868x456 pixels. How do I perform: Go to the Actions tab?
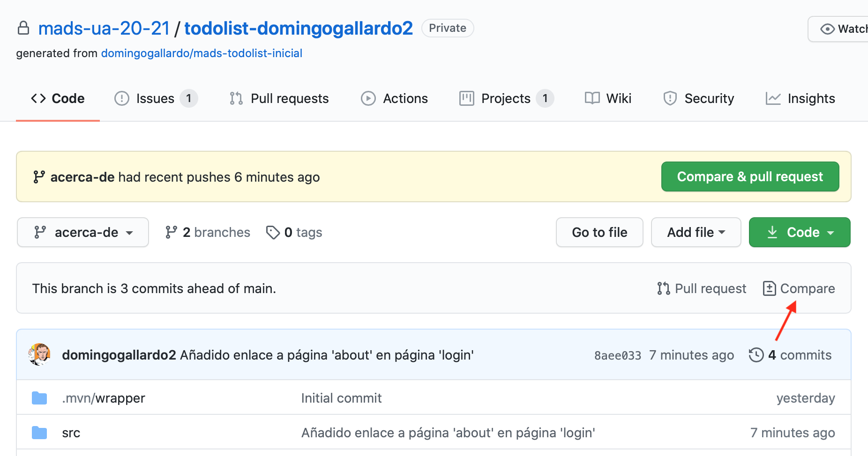pyautogui.click(x=394, y=98)
